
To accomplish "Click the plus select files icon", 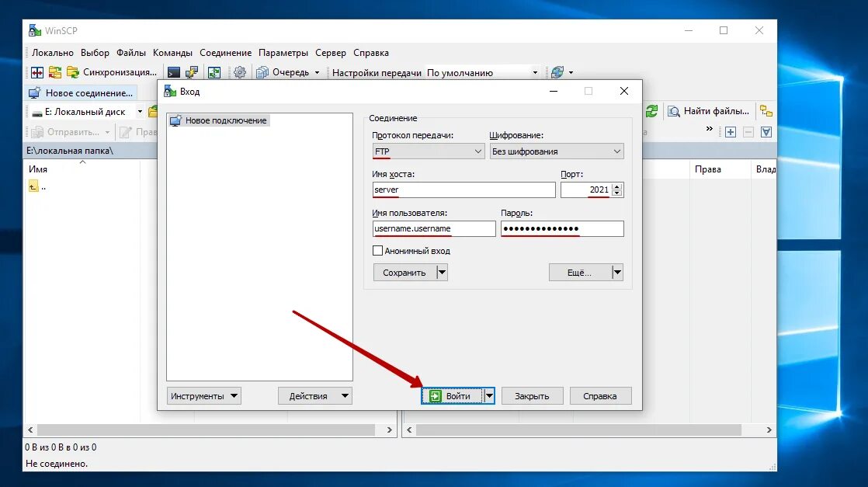I will click(731, 132).
